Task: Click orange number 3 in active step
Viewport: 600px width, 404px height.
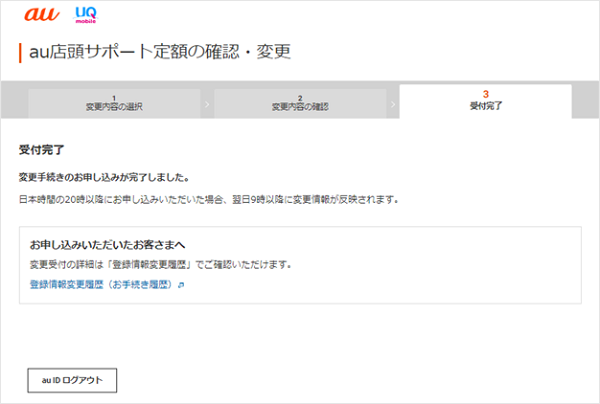Action: pyautogui.click(x=485, y=94)
